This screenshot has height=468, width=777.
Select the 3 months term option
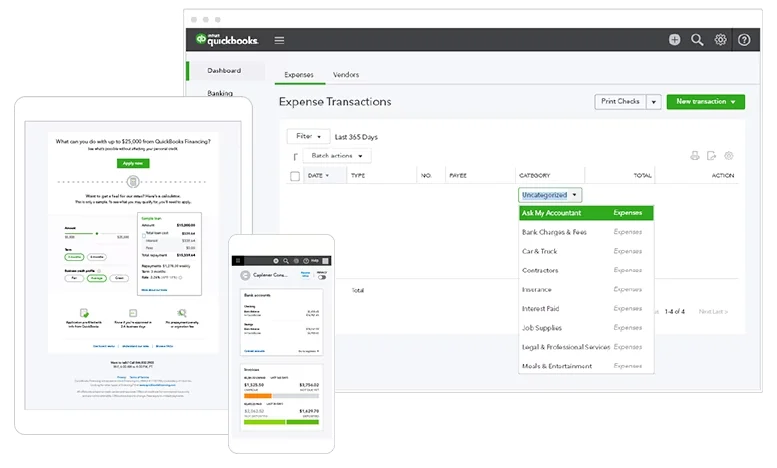[74, 257]
